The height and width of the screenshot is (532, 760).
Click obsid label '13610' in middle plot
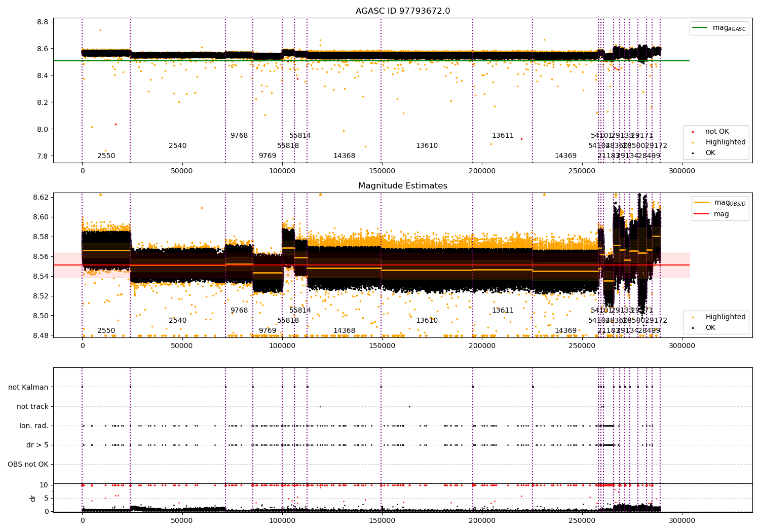[x=427, y=321]
